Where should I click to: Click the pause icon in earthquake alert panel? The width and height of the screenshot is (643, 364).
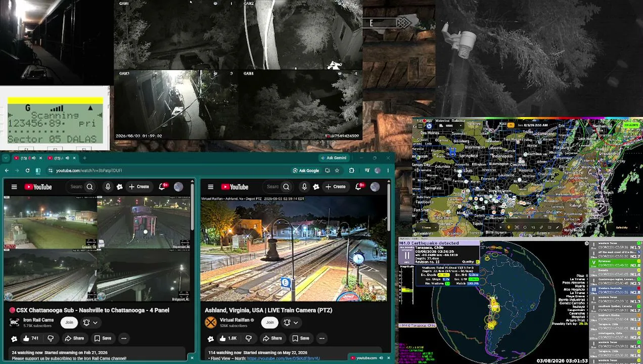406,255
